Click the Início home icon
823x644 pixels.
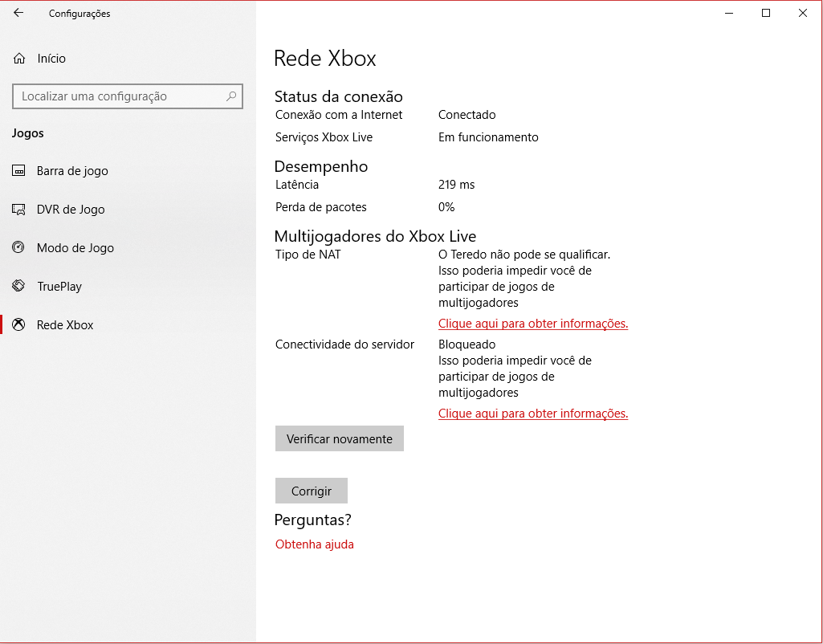(19, 59)
